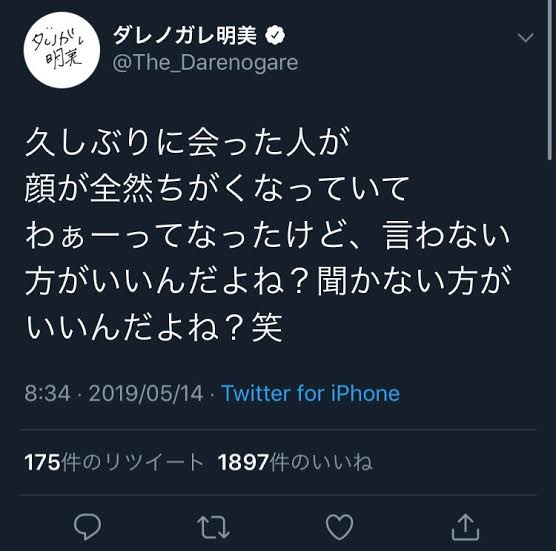
Task: Open the round handwritten profile avatar
Action: [62, 50]
